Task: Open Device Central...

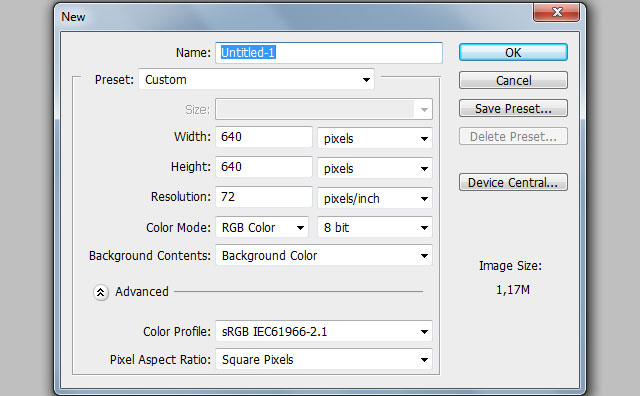Action: point(513,182)
